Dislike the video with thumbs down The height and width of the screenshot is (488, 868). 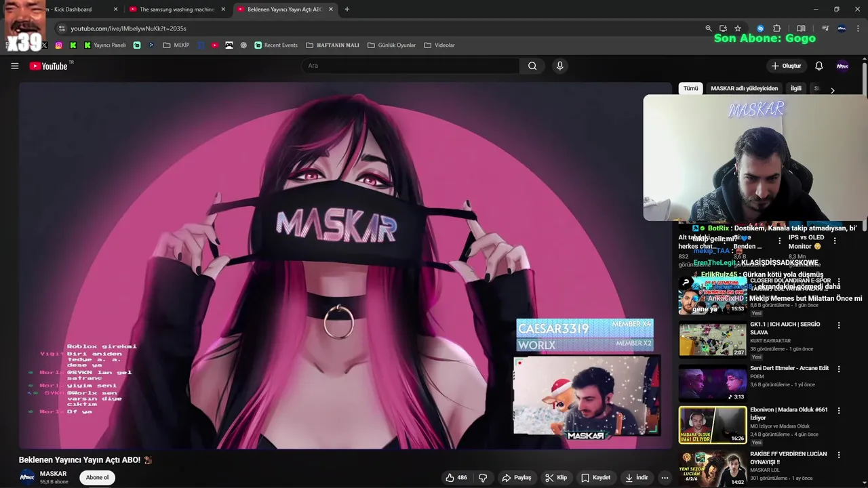click(x=483, y=478)
